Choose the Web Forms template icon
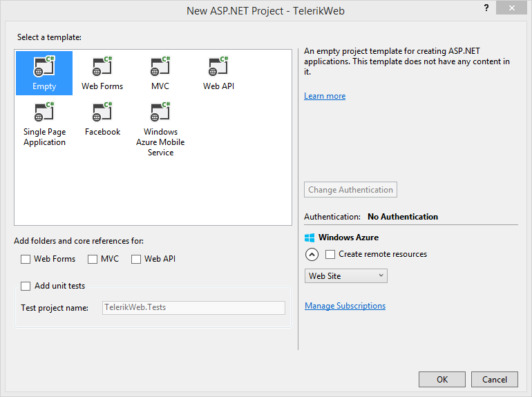Screen dimensions: 532x397 tap(102, 66)
